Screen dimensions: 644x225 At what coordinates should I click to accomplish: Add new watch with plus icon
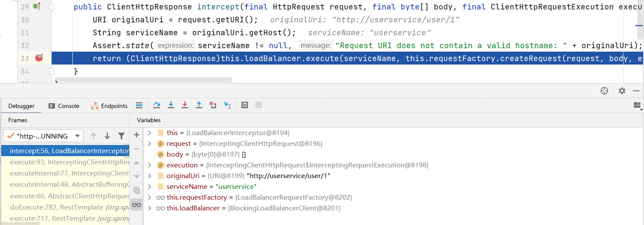(x=137, y=135)
